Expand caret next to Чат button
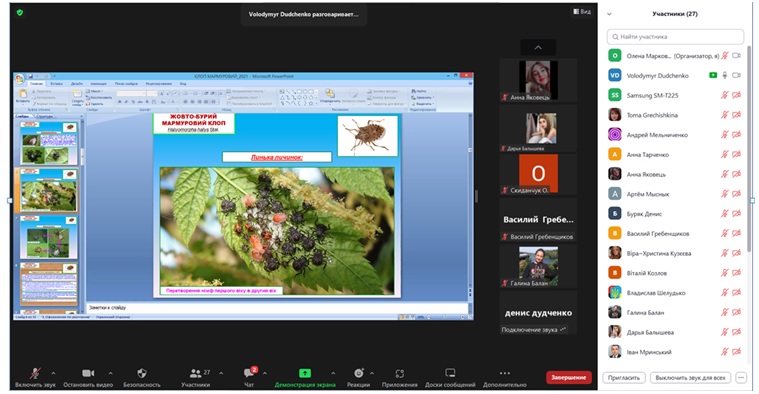 265,373
